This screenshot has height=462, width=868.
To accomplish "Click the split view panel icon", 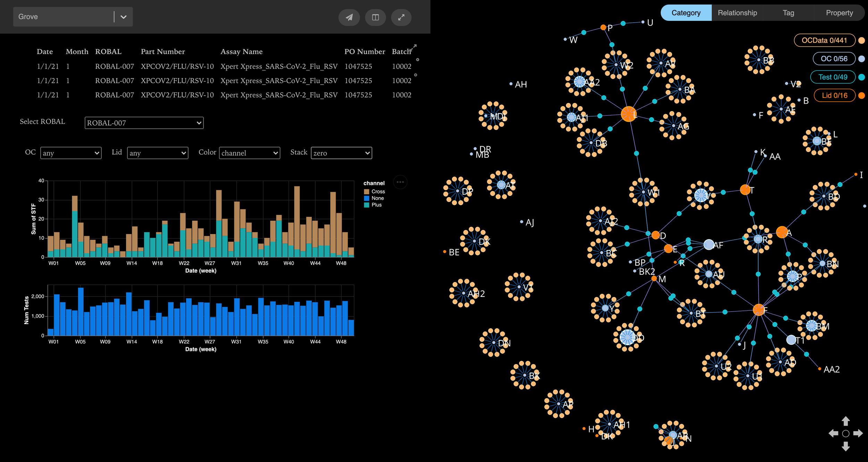I will (x=375, y=17).
